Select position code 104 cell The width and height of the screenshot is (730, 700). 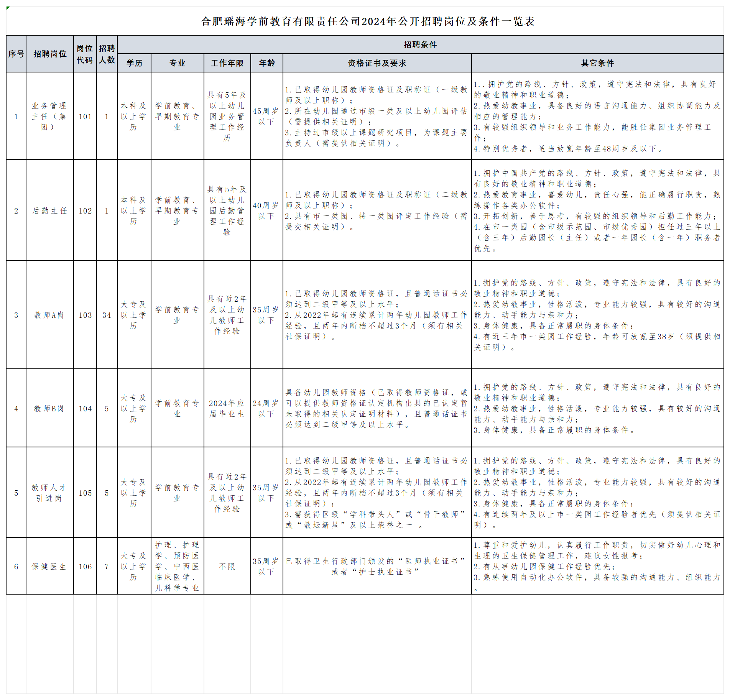85,408
